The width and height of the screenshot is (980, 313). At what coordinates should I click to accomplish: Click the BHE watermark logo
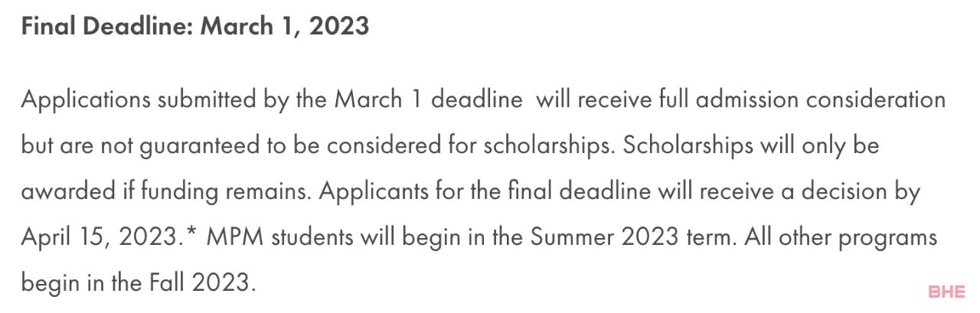pyautogui.click(x=947, y=292)
